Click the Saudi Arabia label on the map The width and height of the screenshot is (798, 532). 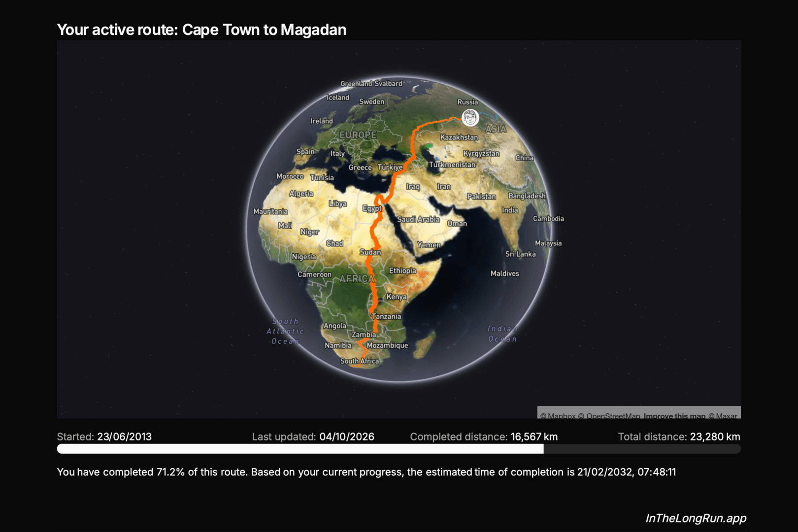point(418,219)
